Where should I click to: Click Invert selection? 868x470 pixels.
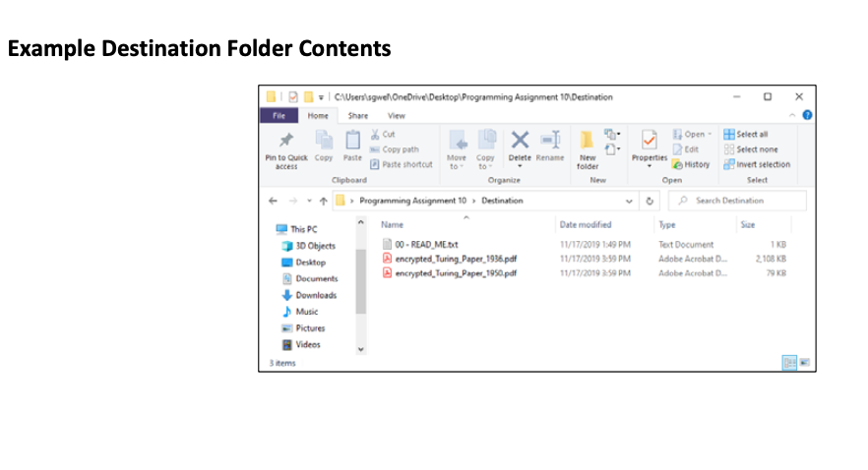click(x=758, y=164)
